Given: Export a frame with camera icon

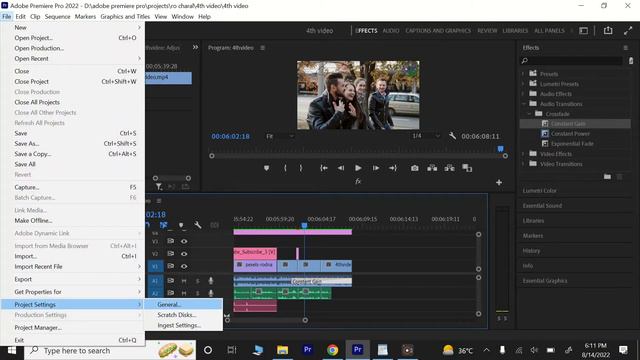Looking at the screenshot, I should click(415, 168).
